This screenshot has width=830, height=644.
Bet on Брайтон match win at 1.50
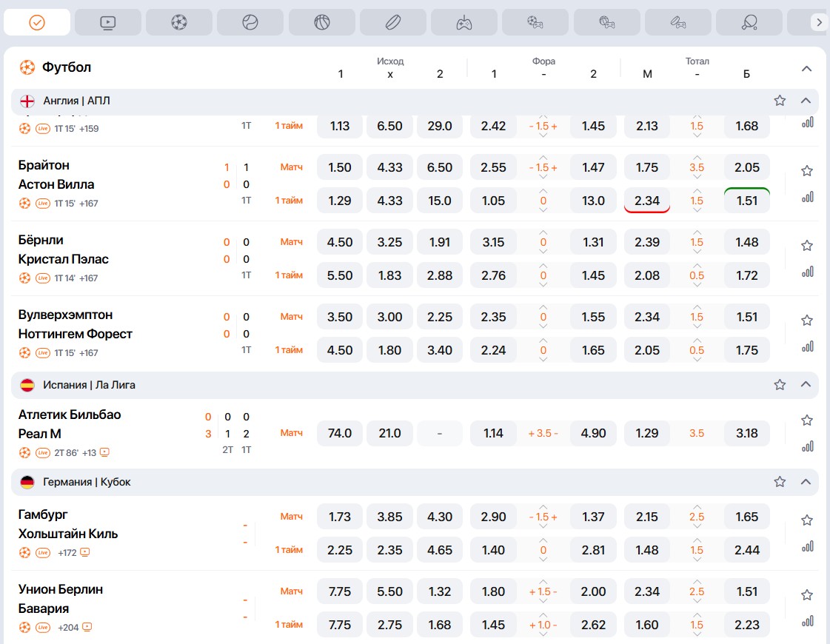point(340,168)
